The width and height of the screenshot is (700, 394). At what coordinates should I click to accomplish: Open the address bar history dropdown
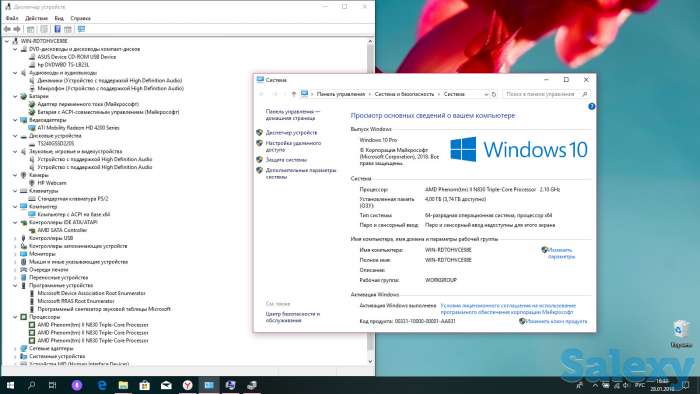point(486,94)
